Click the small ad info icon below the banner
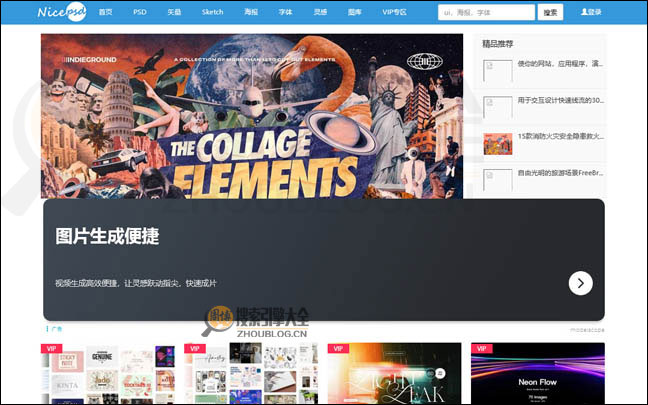648x405 pixels. pos(47,327)
